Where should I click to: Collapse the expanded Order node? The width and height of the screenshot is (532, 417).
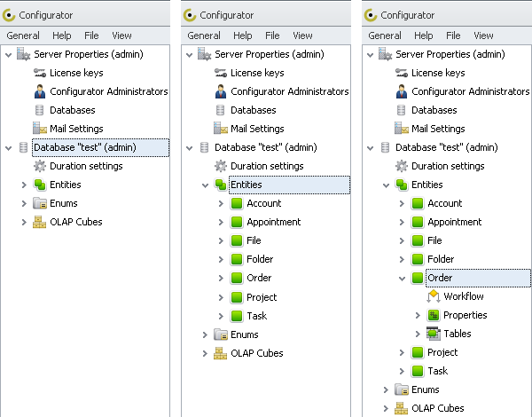402,278
